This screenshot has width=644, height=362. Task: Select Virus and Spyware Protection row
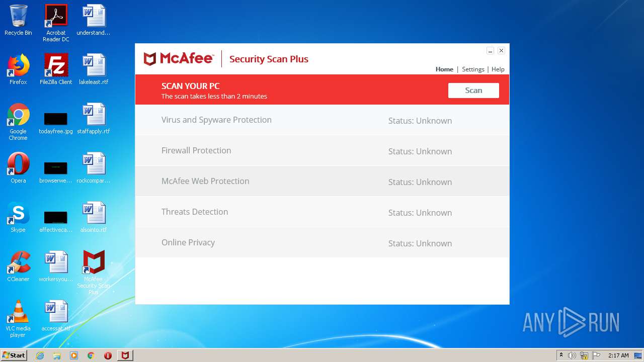tap(322, 120)
